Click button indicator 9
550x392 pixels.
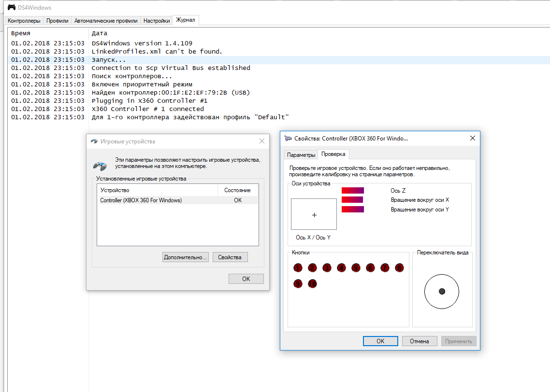coord(298,283)
